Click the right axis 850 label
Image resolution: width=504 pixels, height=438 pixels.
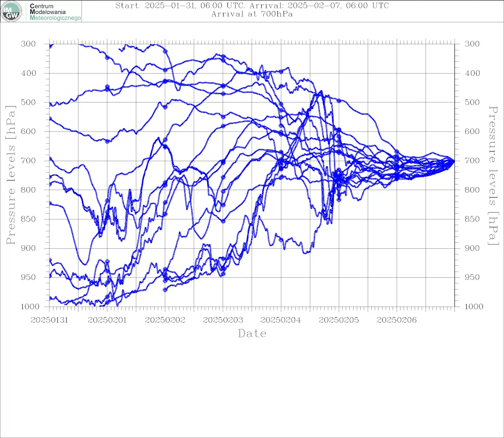click(x=472, y=219)
